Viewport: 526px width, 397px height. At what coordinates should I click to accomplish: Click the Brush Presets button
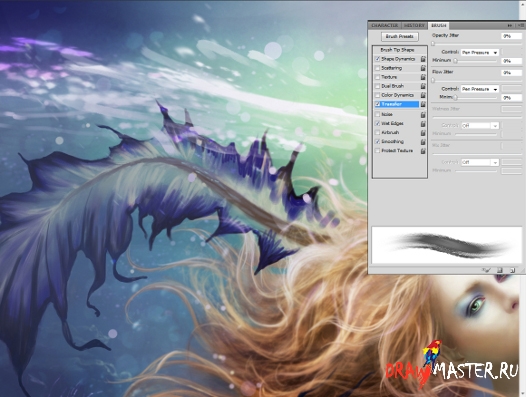[400, 36]
